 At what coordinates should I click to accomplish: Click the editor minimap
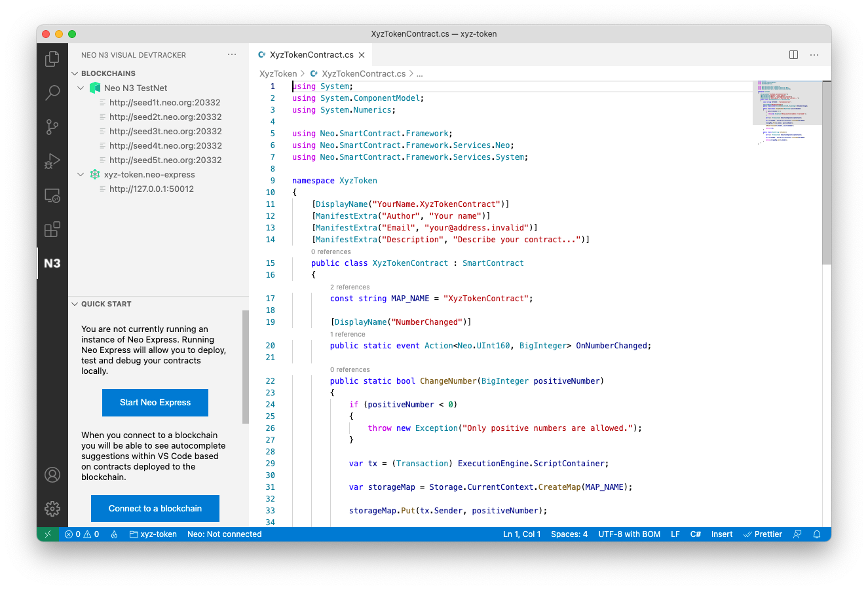pyautogui.click(x=787, y=111)
